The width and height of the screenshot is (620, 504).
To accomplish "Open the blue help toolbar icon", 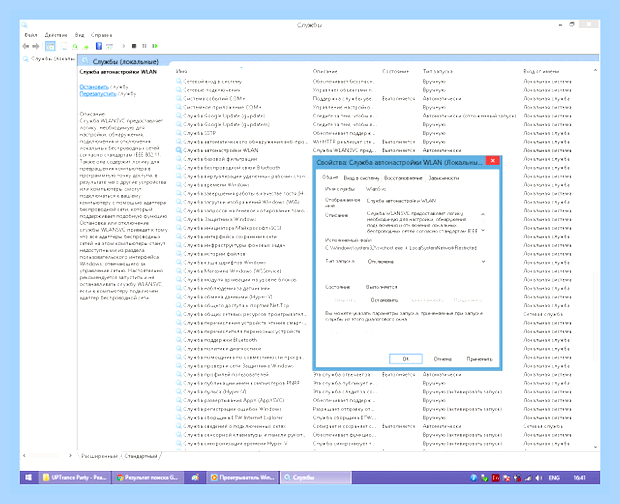I will coord(99,46).
